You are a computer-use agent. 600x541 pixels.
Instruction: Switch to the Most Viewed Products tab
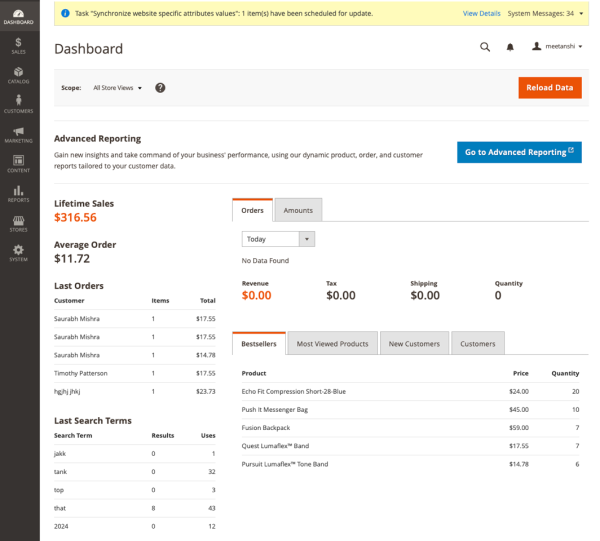[332, 344]
